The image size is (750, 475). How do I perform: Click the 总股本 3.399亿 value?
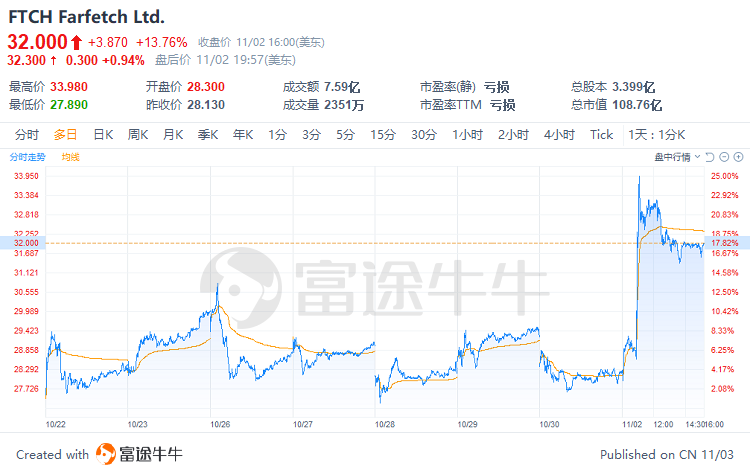click(x=633, y=87)
